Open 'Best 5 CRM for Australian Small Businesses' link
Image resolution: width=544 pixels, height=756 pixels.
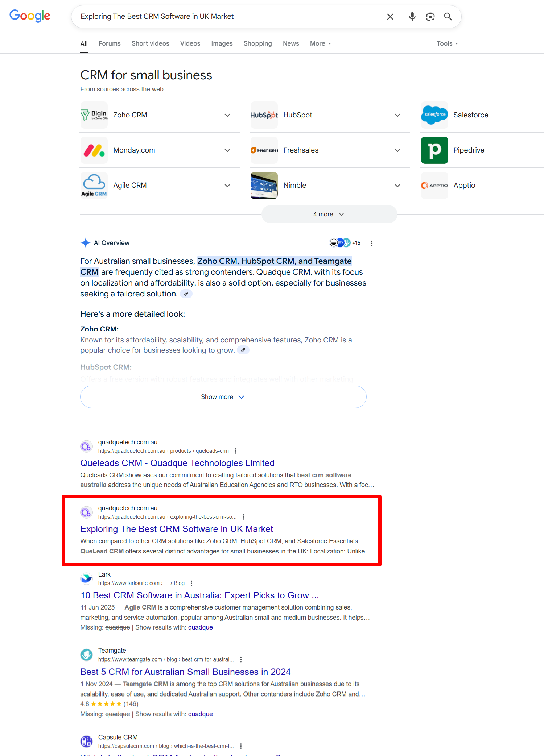point(185,672)
